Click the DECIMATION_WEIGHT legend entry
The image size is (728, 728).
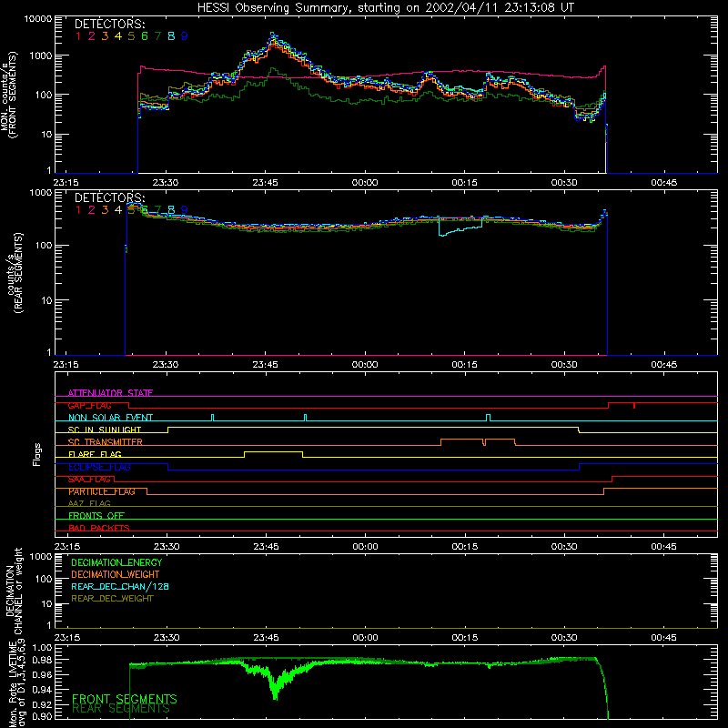coord(116,574)
